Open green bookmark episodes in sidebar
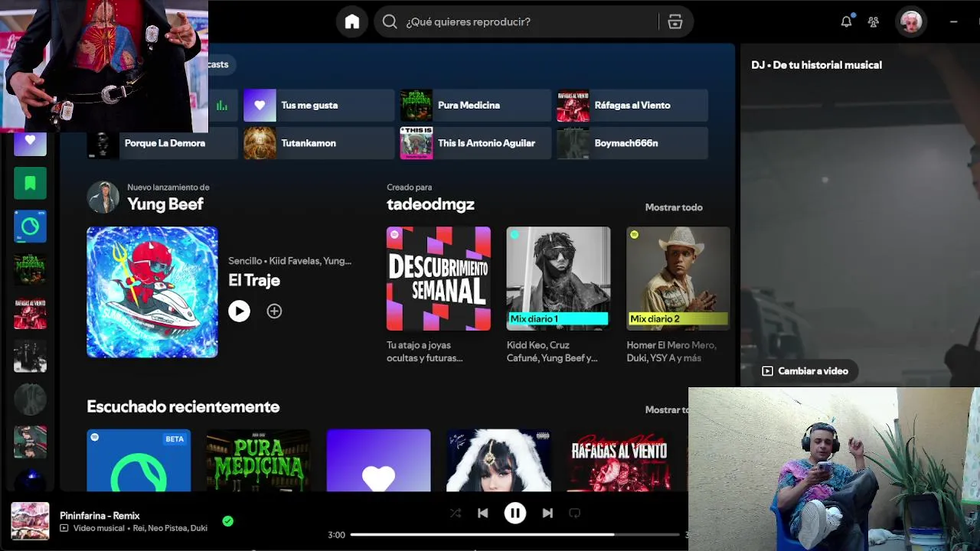 (30, 184)
